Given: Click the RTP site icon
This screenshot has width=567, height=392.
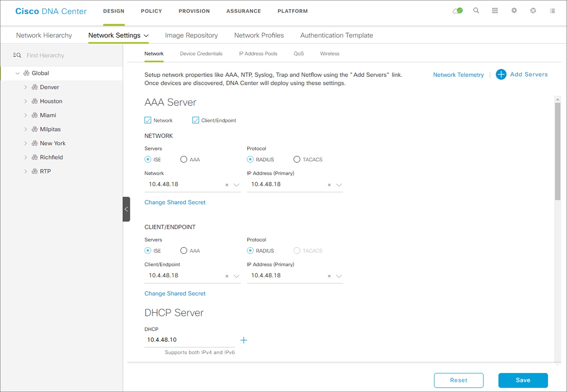Looking at the screenshot, I should coord(35,171).
